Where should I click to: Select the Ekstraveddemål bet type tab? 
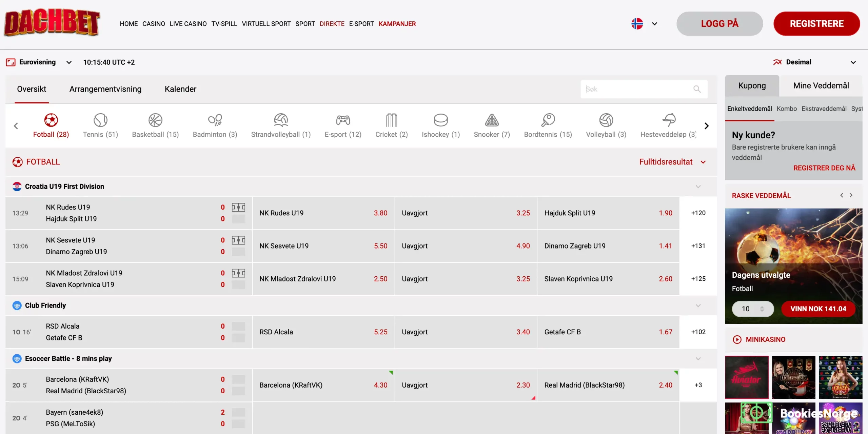pos(824,109)
